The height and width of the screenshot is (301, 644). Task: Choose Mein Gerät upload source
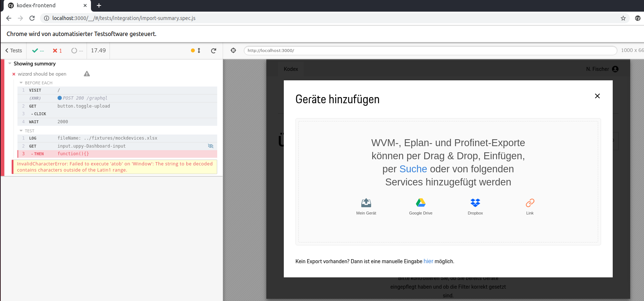366,206
